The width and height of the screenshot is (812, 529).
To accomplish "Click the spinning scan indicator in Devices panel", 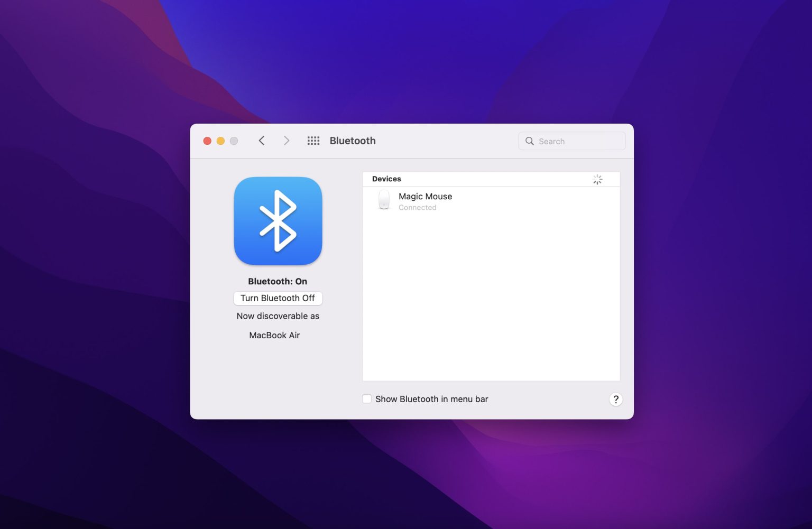I will point(597,180).
